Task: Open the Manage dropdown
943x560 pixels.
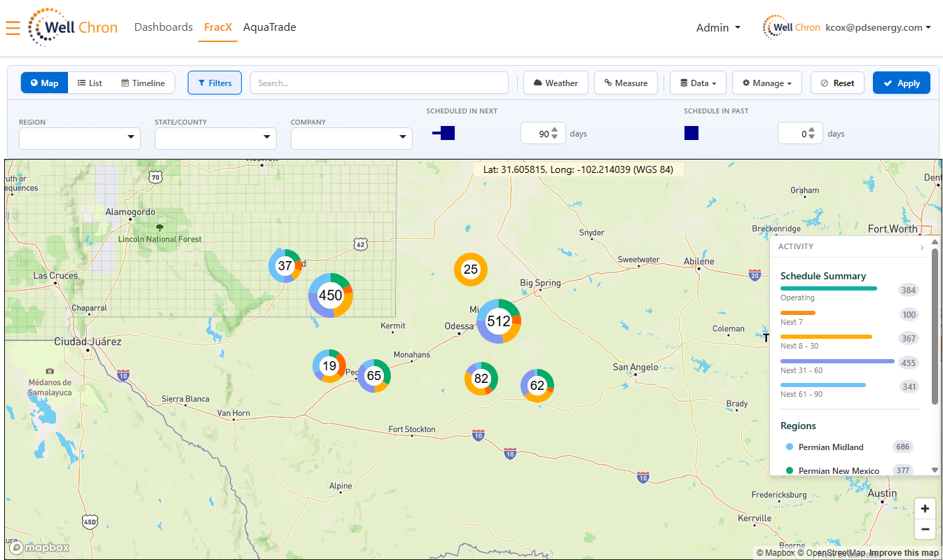Action: coord(767,83)
